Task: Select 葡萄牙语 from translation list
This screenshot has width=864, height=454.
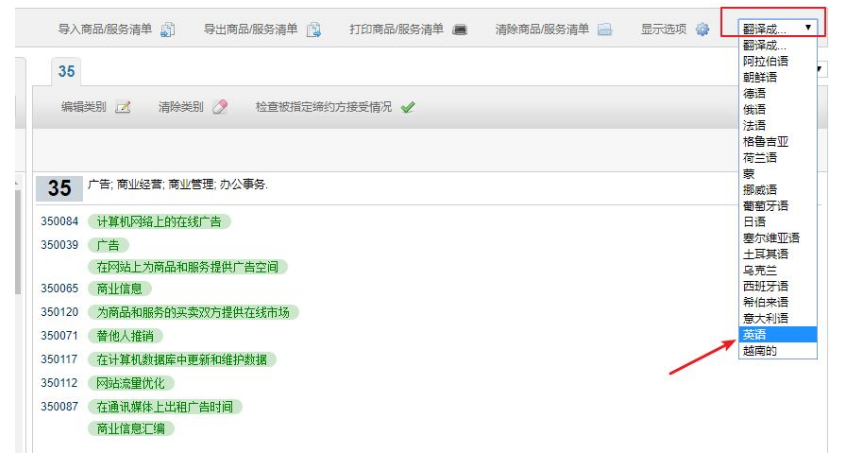Action: [x=777, y=206]
